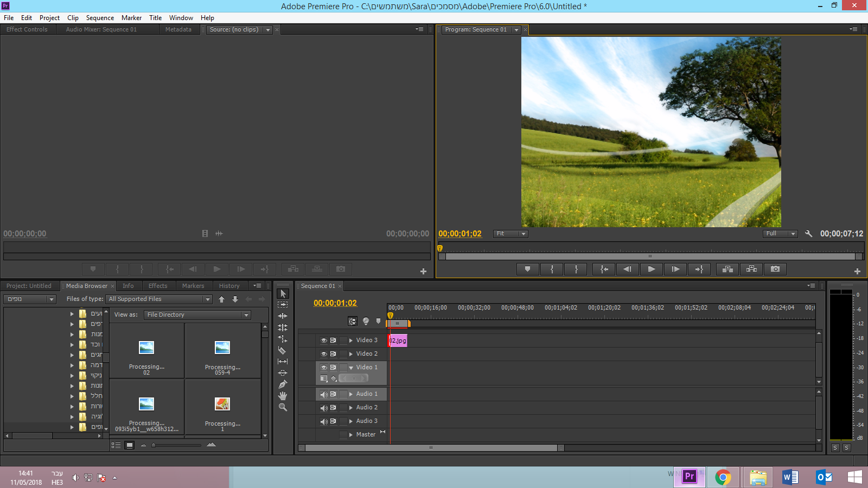Open the Files of type dropdown
868x488 pixels.
pos(159,299)
